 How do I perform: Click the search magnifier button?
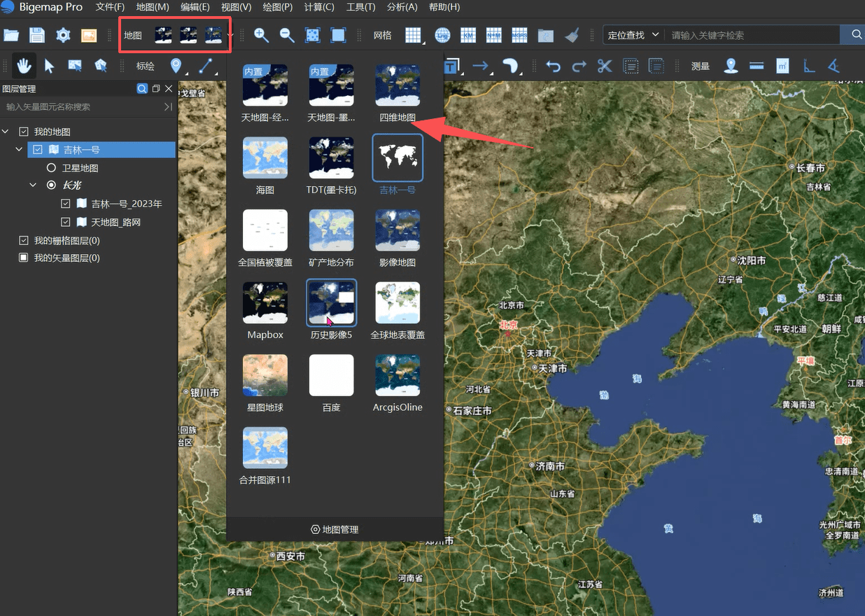(x=856, y=34)
